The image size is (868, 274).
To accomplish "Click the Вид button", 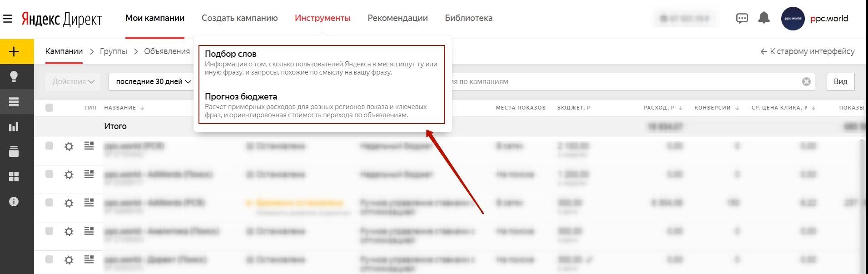I will [x=840, y=82].
